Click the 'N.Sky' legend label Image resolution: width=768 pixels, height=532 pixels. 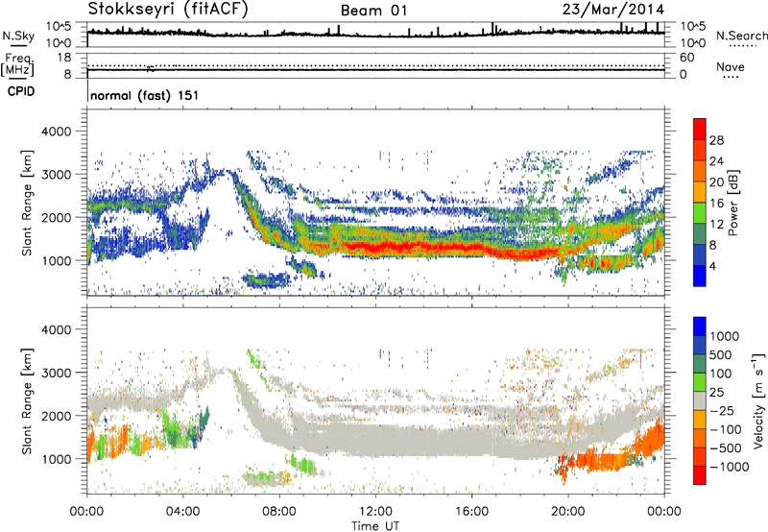tap(18, 36)
